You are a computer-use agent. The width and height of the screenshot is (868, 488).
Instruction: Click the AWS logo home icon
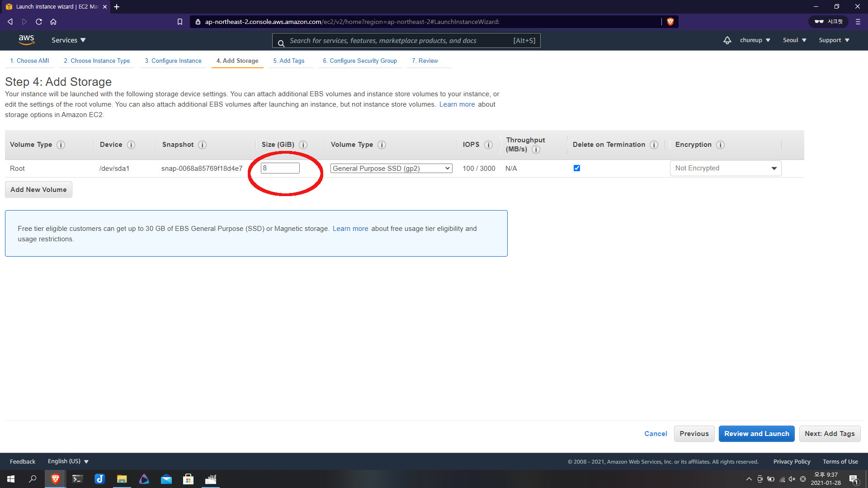coord(27,40)
